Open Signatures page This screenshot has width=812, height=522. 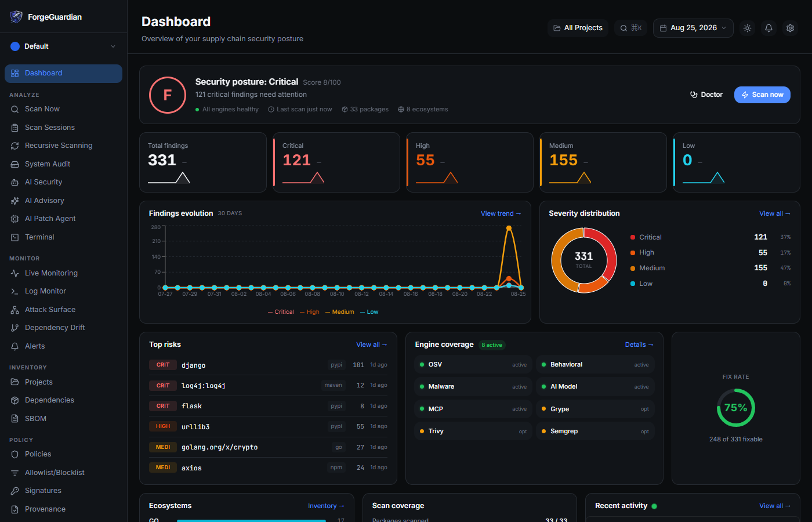[63, 491]
